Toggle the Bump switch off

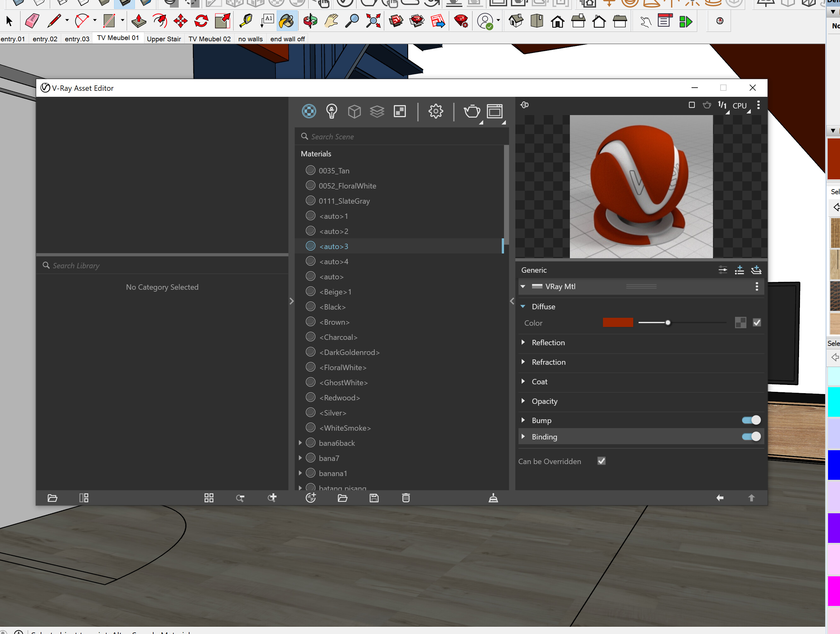(751, 420)
